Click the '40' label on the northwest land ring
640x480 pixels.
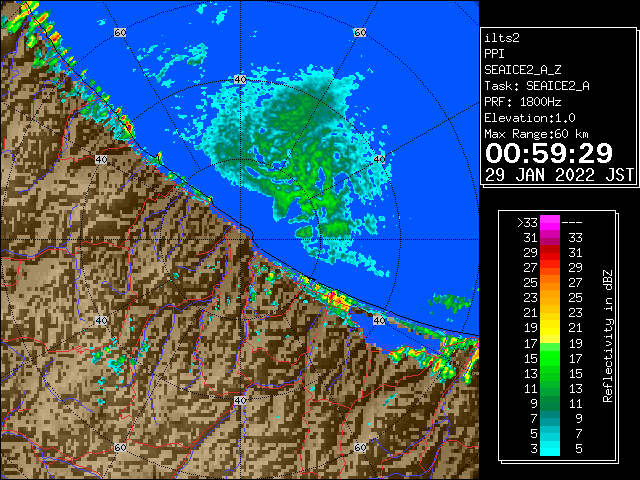click(x=101, y=160)
